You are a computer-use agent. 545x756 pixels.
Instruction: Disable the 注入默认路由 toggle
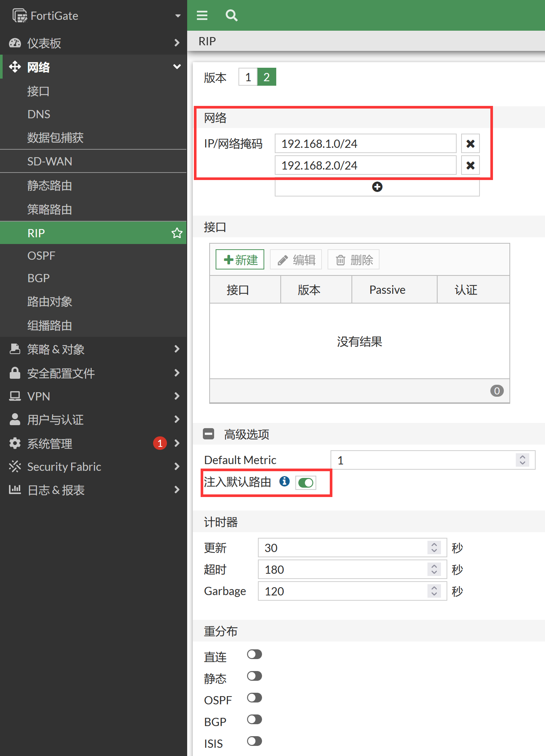point(306,483)
